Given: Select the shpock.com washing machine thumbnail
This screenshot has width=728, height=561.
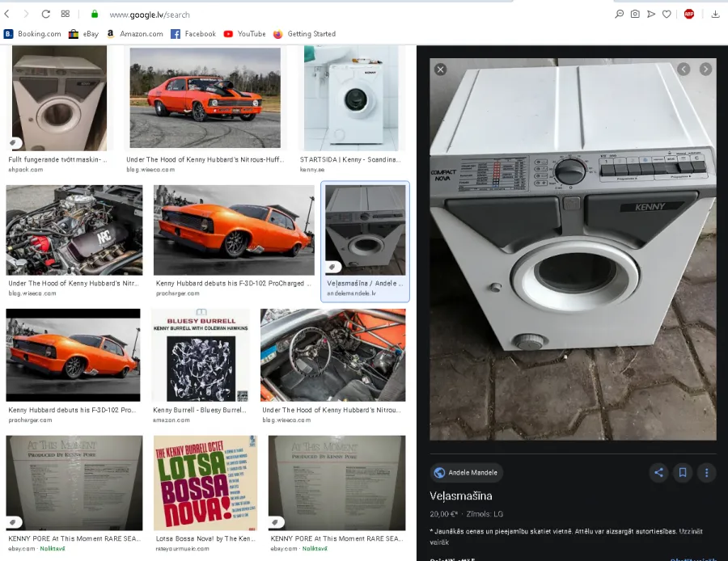Looking at the screenshot, I should pos(59,98).
